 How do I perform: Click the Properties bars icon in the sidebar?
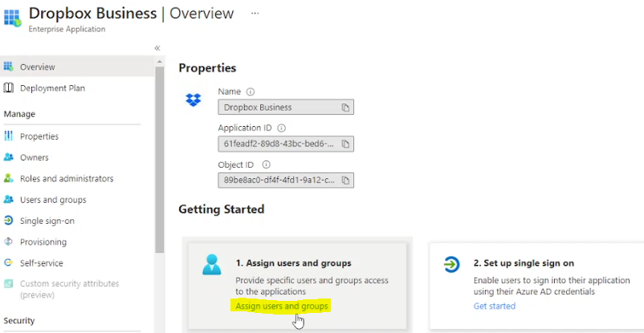click(8, 136)
